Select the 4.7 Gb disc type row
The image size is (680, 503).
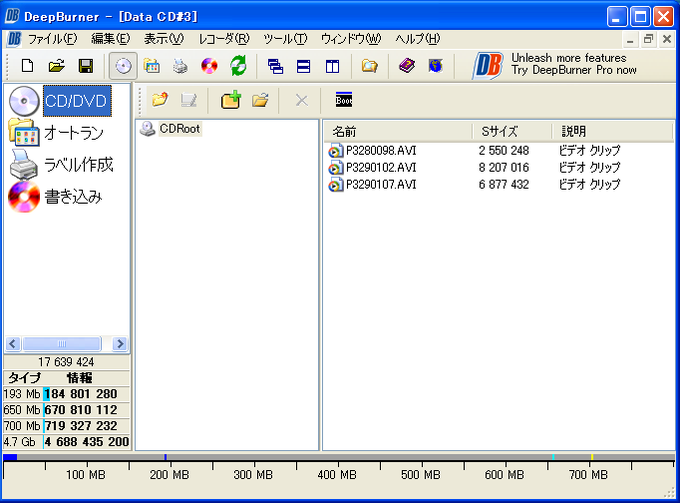(x=67, y=442)
